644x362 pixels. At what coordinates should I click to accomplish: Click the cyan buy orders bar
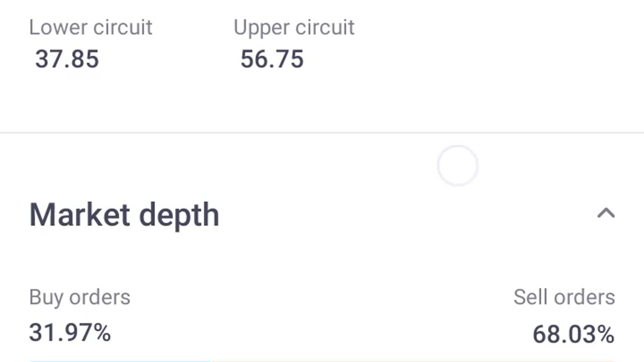pyautogui.click(x=120, y=360)
